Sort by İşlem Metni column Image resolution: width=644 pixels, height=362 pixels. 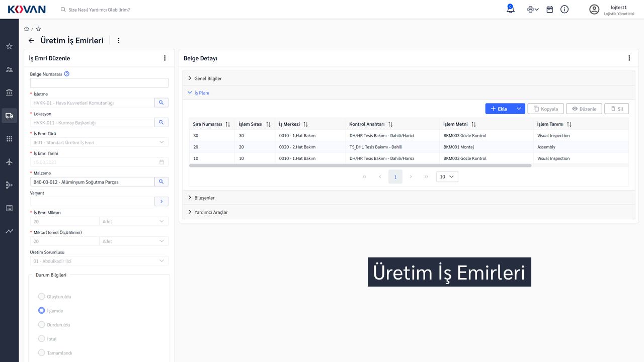[x=473, y=124]
